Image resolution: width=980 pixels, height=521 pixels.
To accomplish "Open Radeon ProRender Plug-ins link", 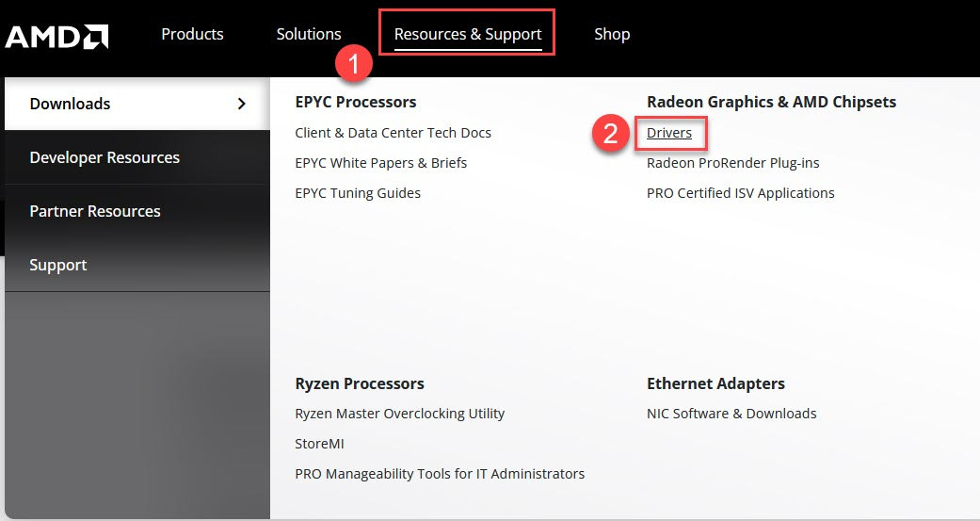I will [732, 163].
